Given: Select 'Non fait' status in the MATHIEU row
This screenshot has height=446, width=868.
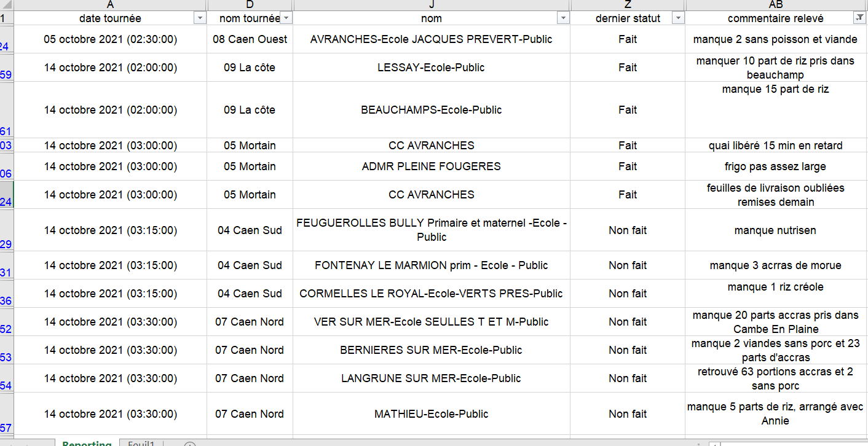Looking at the screenshot, I should 628,414.
